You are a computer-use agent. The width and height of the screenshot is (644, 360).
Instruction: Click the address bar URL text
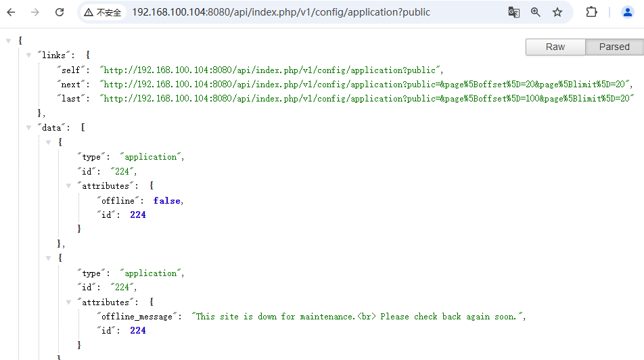[x=281, y=12]
